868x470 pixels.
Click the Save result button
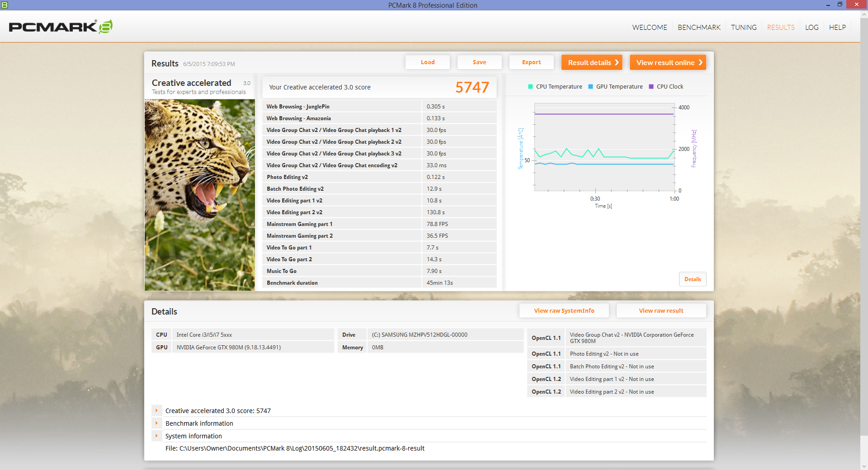coord(480,62)
